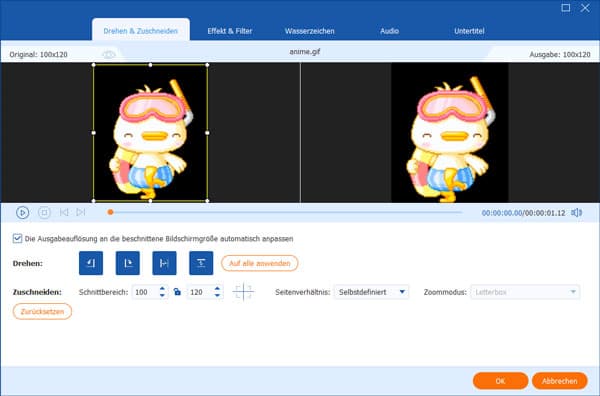Decrease the crop width value

(x=162, y=295)
